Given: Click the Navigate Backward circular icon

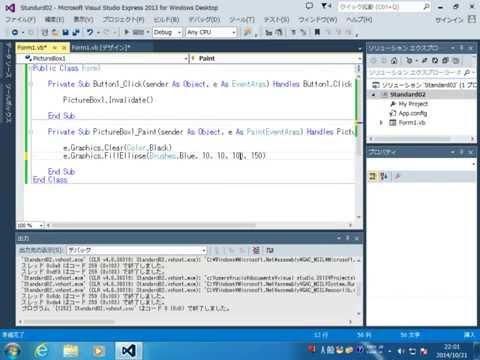Looking at the screenshot, I should pyautogui.click(x=14, y=32).
